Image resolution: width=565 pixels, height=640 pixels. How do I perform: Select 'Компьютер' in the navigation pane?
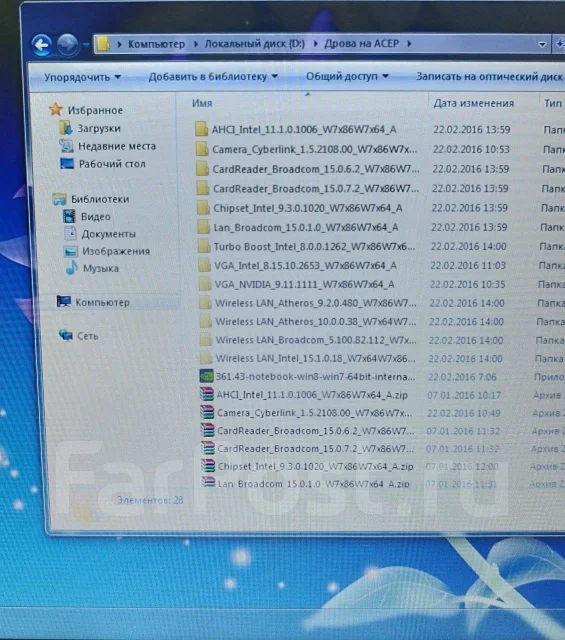pos(102,302)
